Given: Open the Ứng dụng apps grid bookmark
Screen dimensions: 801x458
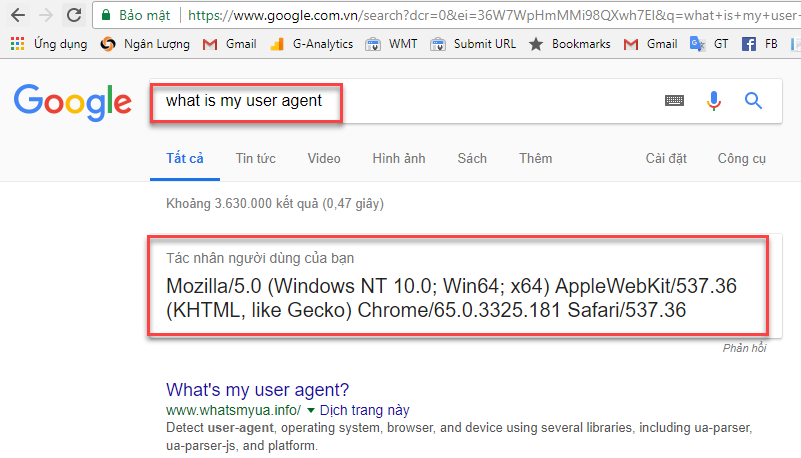Looking at the screenshot, I should tap(49, 44).
